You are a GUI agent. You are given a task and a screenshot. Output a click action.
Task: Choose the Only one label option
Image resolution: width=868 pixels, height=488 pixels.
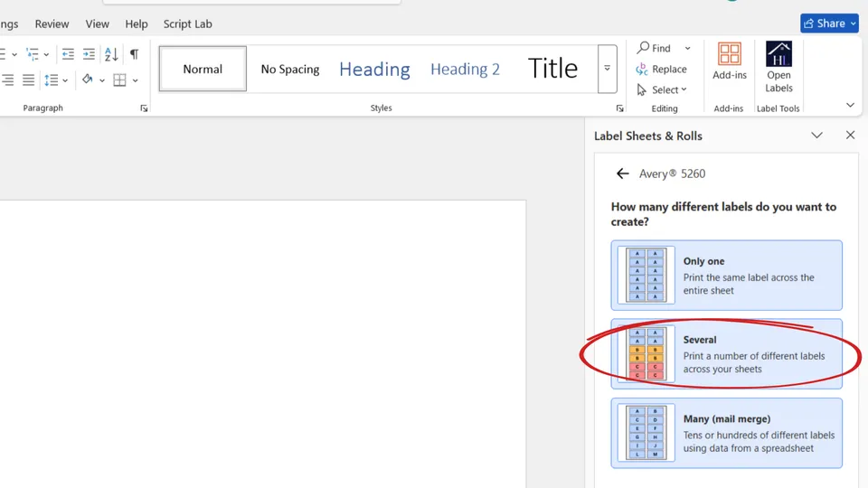pos(726,275)
